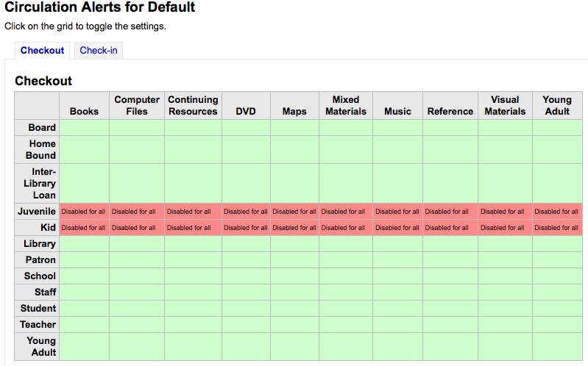Toggle Kid row Music disabled cell
This screenshot has height=366, width=588.
(x=397, y=228)
